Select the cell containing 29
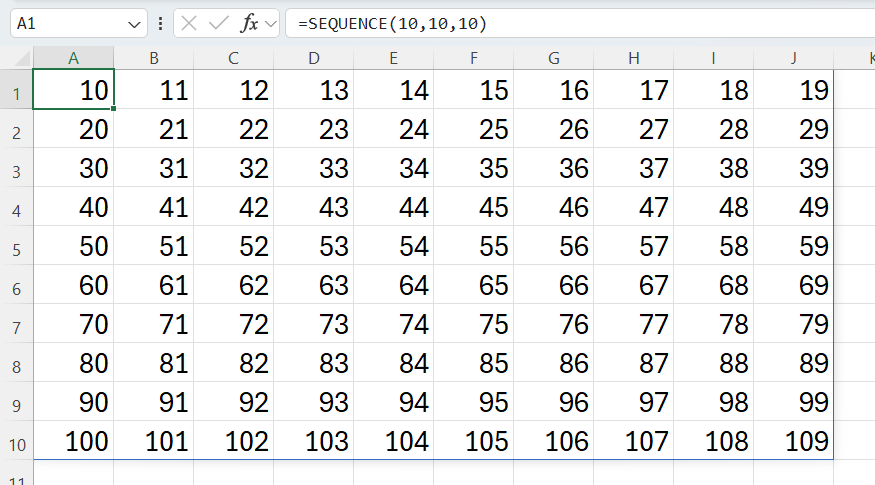Viewport: 875px width, 485px height. pyautogui.click(x=794, y=128)
